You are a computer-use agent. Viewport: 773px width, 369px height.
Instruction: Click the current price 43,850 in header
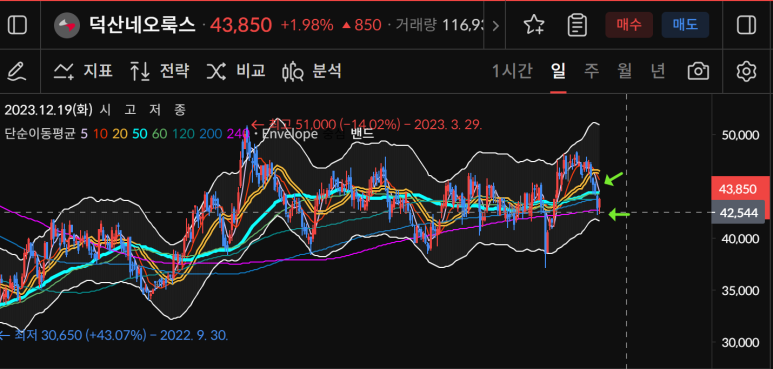241,25
